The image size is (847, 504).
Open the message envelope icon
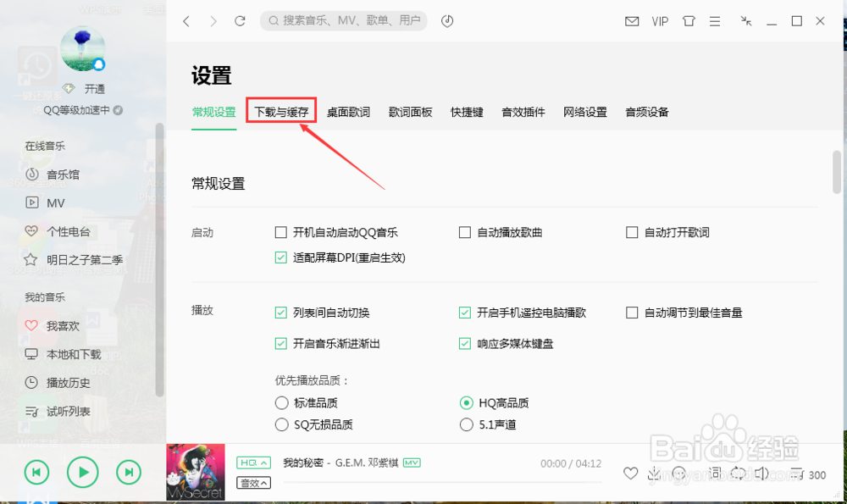(632, 21)
